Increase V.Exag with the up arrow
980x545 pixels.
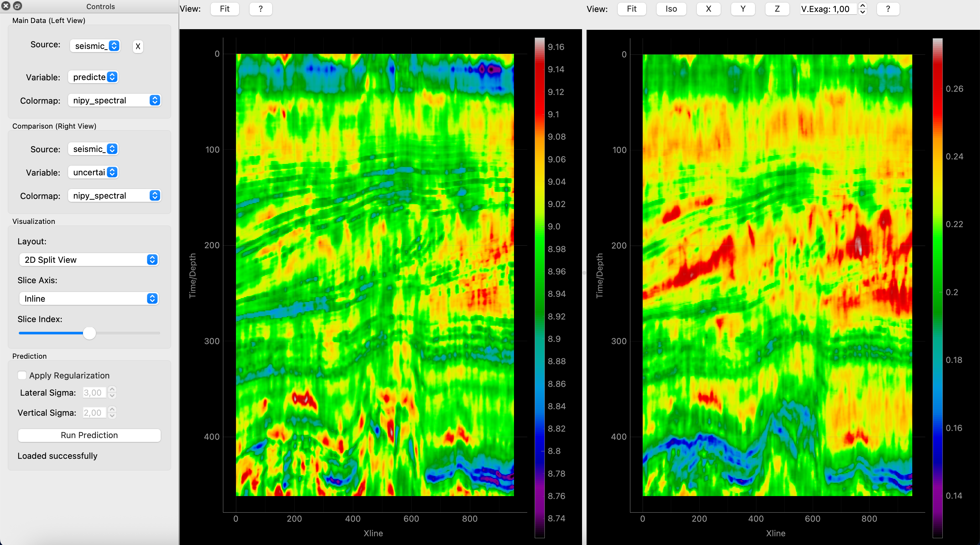pos(862,6)
